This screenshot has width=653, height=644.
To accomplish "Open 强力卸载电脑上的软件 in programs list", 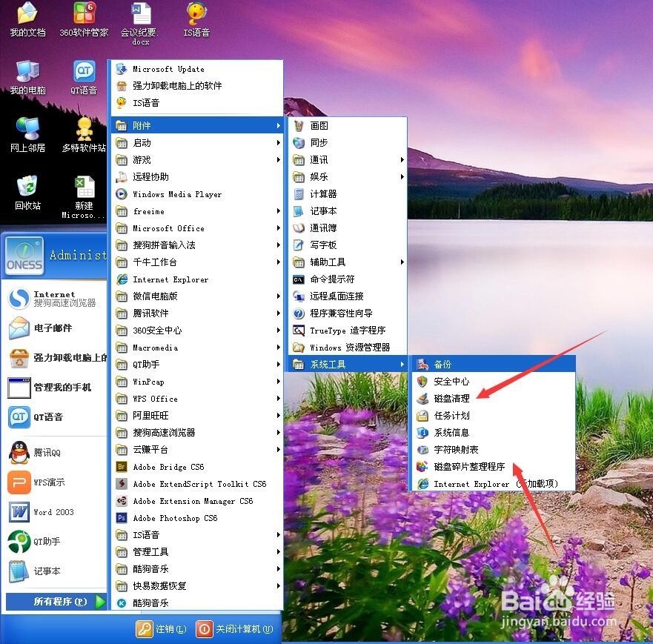I will (197, 86).
